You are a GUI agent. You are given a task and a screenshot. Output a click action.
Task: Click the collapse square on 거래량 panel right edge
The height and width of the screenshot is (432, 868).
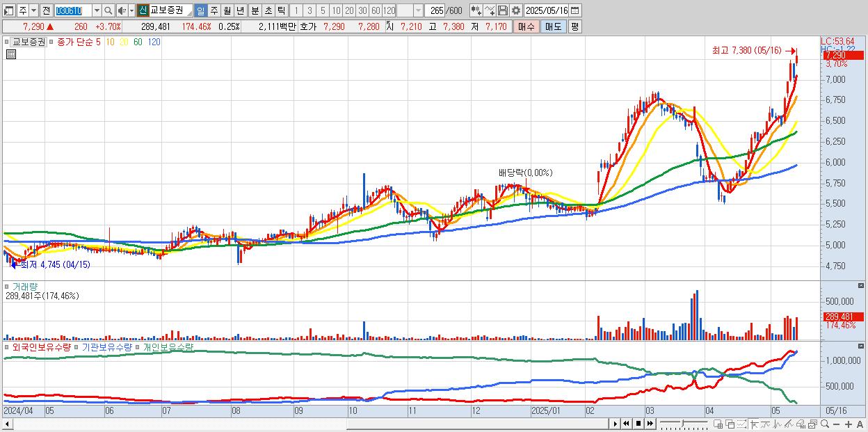coord(862,286)
